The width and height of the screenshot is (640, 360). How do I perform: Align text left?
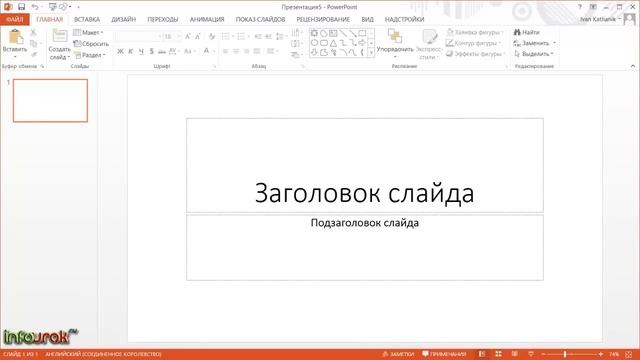tap(226, 51)
